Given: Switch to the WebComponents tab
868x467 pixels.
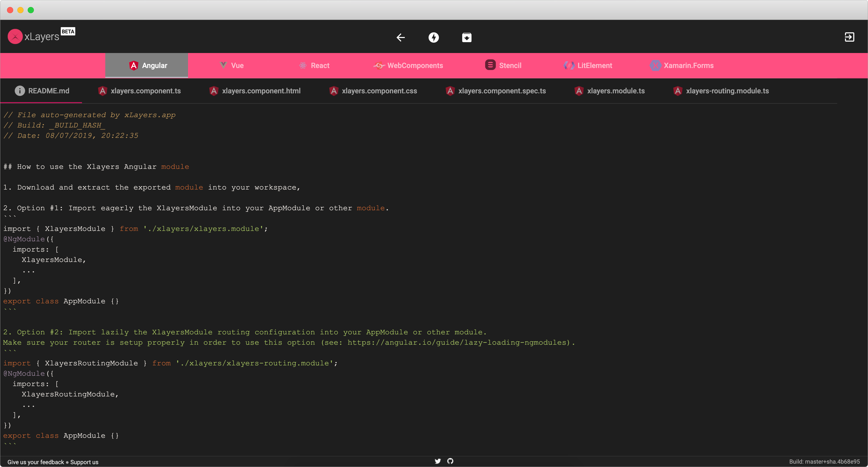Looking at the screenshot, I should pyautogui.click(x=408, y=65).
